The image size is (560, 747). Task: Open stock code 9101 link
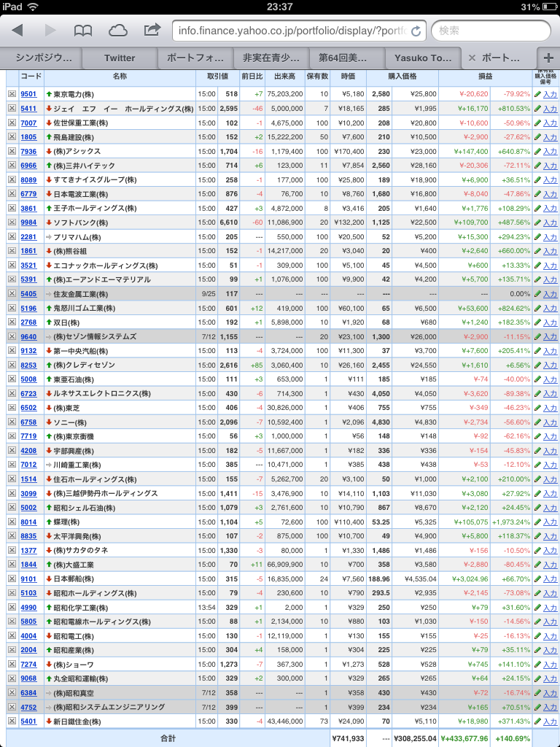[x=28, y=578]
